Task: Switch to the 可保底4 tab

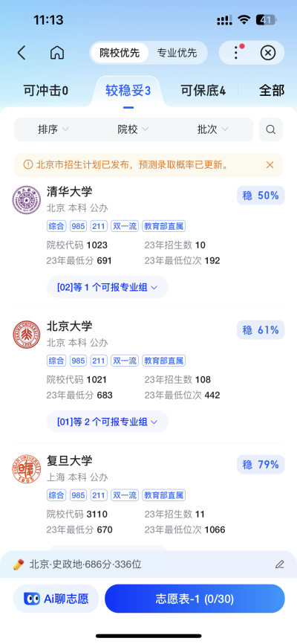Action: click(x=203, y=91)
